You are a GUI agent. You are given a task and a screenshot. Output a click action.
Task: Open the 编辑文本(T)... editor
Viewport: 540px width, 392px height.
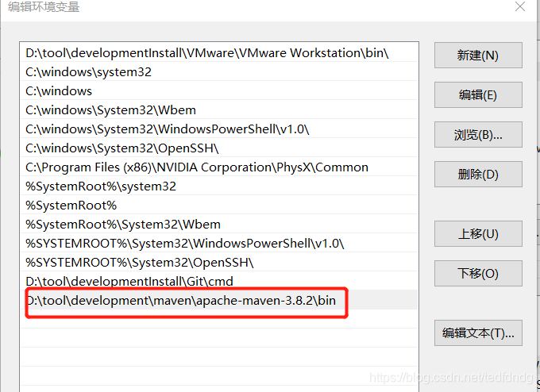pos(478,332)
